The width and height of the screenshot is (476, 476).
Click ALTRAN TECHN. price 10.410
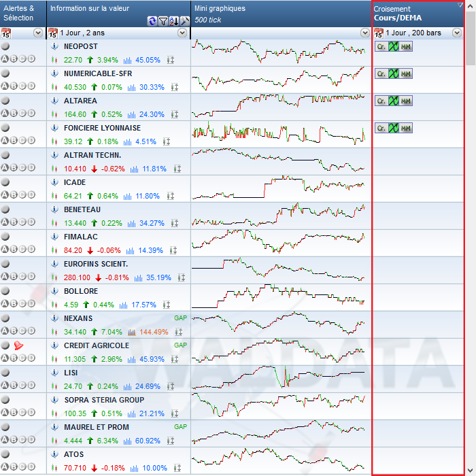click(x=75, y=169)
